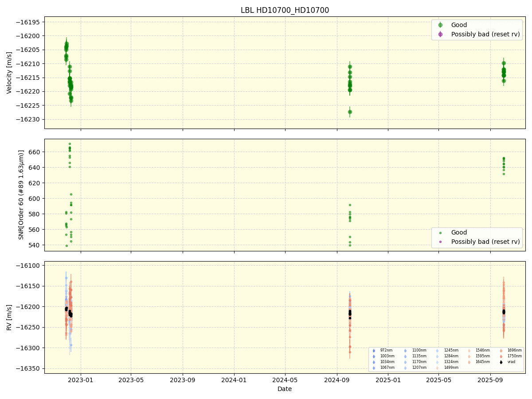Click the Possibly bad (reset rv) text in SNR legend
Image resolution: width=532 pixels, height=399 pixels.
click(485, 242)
